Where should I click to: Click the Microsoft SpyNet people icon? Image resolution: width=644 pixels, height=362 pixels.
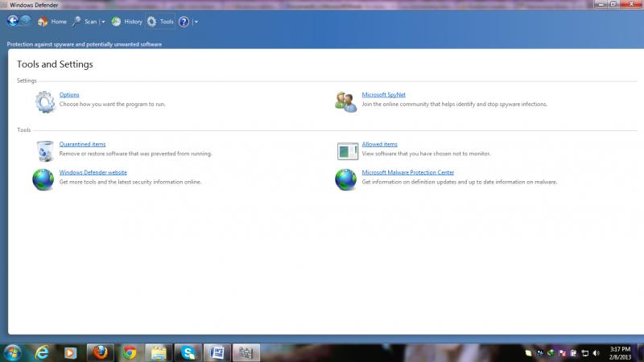click(346, 101)
